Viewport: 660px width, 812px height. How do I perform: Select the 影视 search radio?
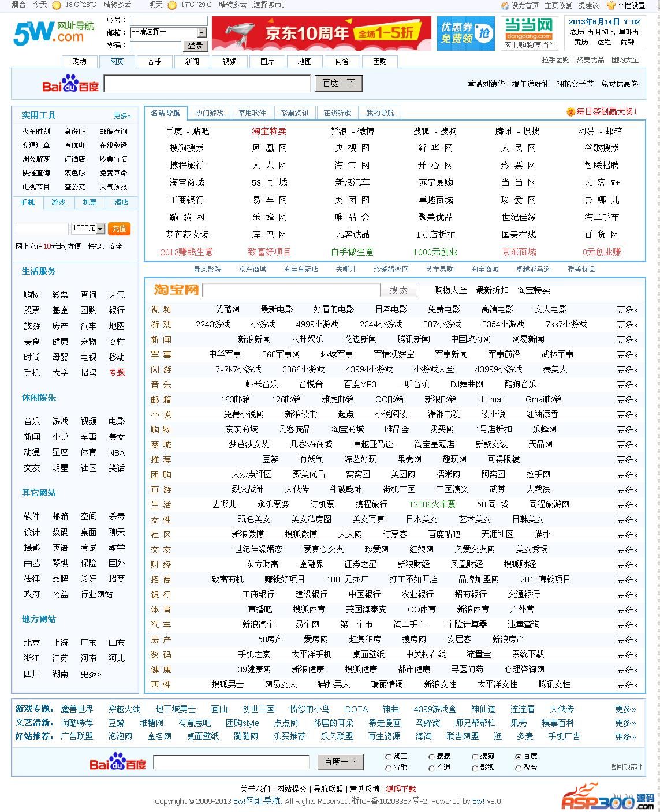[x=475, y=768]
